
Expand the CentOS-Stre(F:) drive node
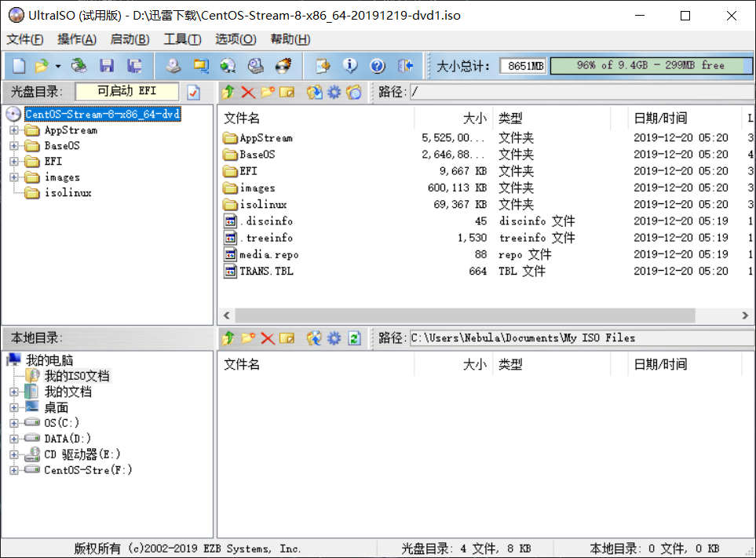[x=14, y=470]
